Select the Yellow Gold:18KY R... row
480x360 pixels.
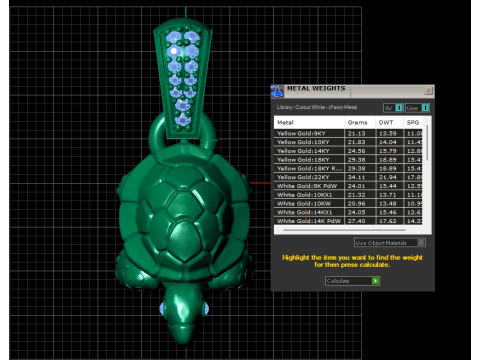[348, 168]
